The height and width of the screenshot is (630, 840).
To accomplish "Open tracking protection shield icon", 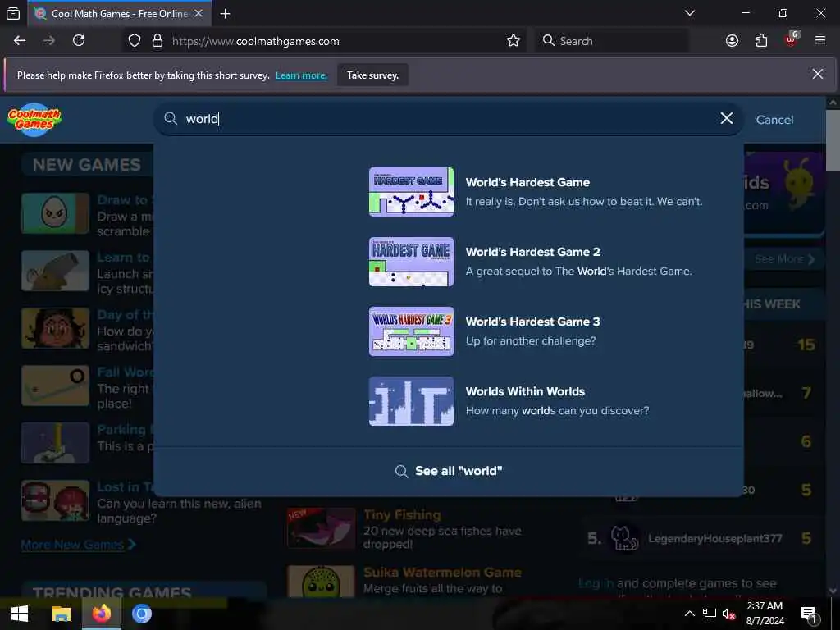I will (x=135, y=41).
